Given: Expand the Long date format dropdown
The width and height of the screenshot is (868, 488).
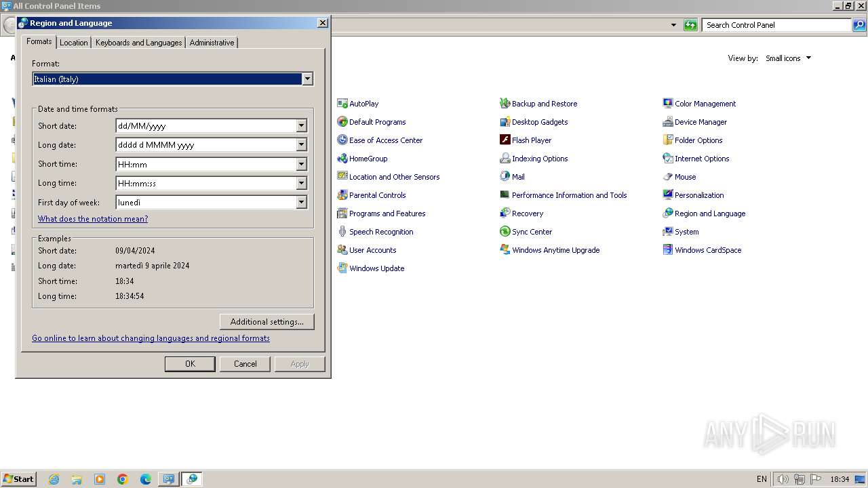Looking at the screenshot, I should pyautogui.click(x=302, y=145).
